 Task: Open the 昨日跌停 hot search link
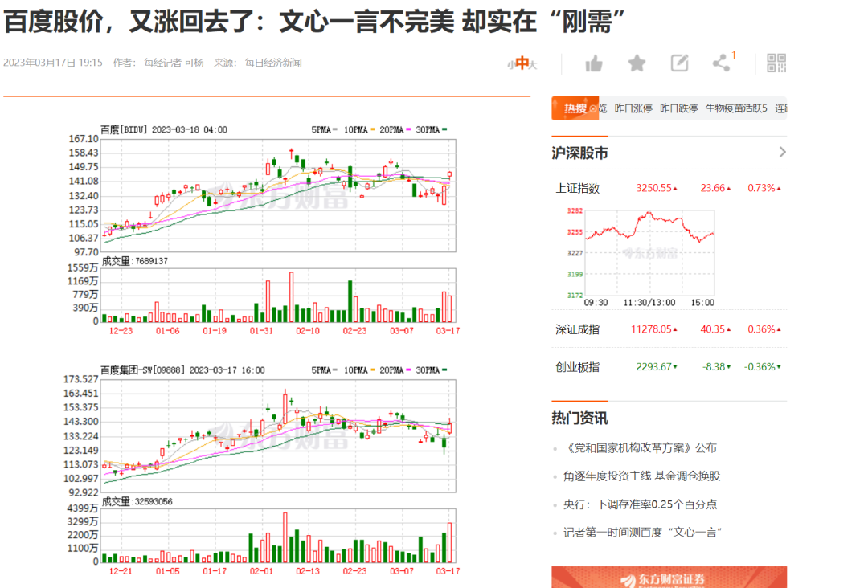(x=678, y=108)
